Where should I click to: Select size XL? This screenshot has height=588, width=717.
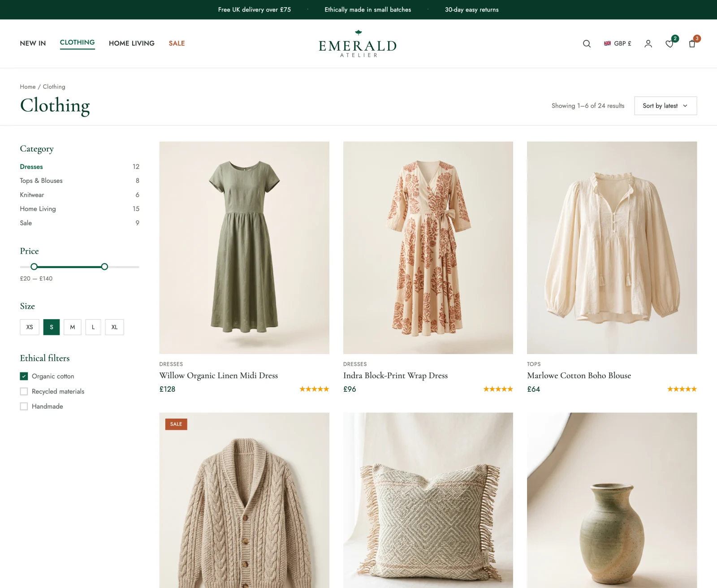click(x=114, y=327)
